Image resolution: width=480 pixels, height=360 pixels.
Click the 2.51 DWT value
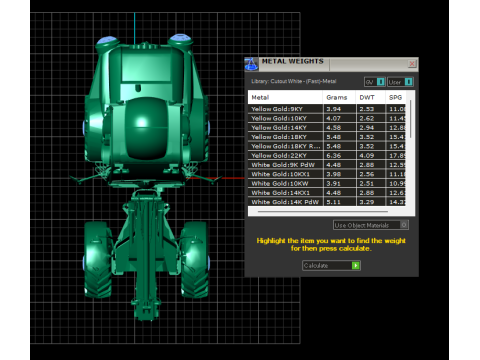click(x=367, y=184)
